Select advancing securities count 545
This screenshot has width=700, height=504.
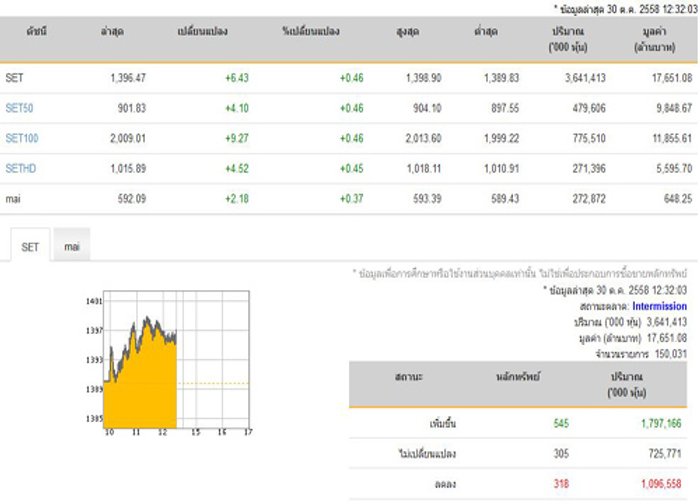[x=561, y=423]
